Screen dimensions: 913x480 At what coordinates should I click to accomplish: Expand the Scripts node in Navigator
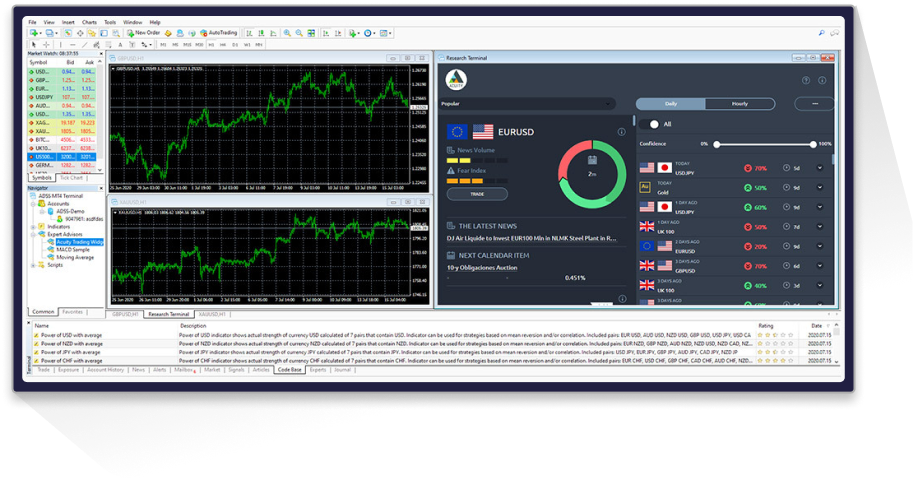pos(33,265)
